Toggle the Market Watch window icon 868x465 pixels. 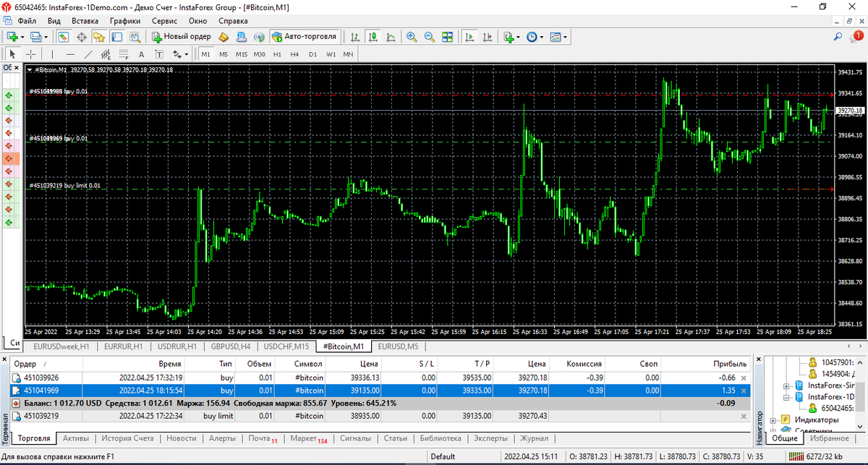(64, 36)
